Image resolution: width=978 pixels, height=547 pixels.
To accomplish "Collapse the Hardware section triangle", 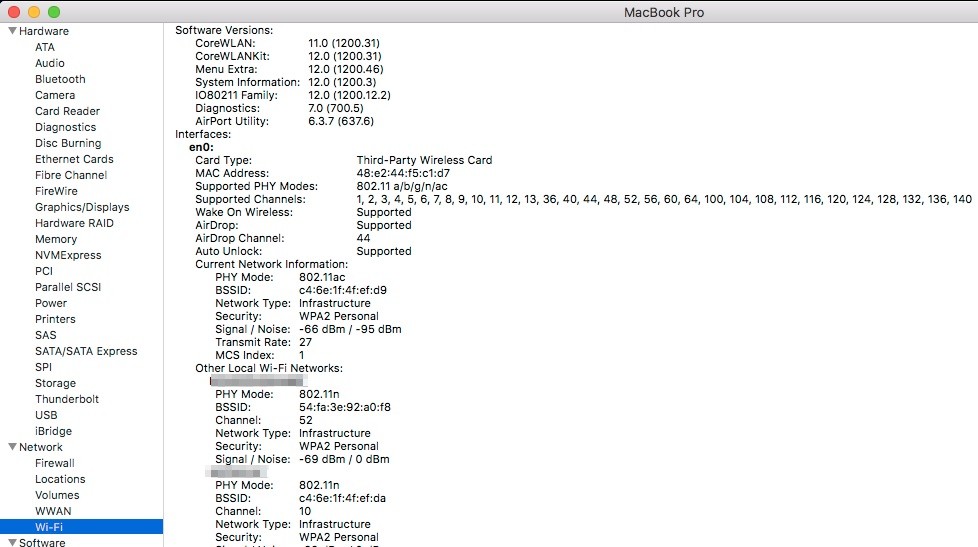I will click(12, 31).
